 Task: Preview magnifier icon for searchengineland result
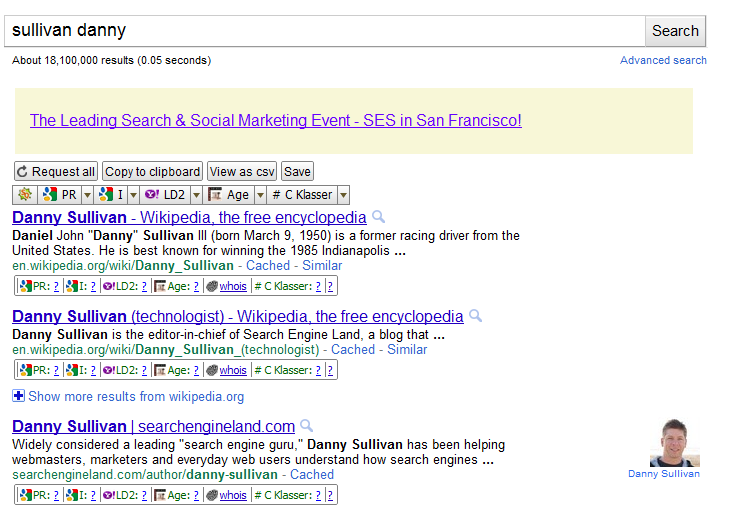point(307,426)
